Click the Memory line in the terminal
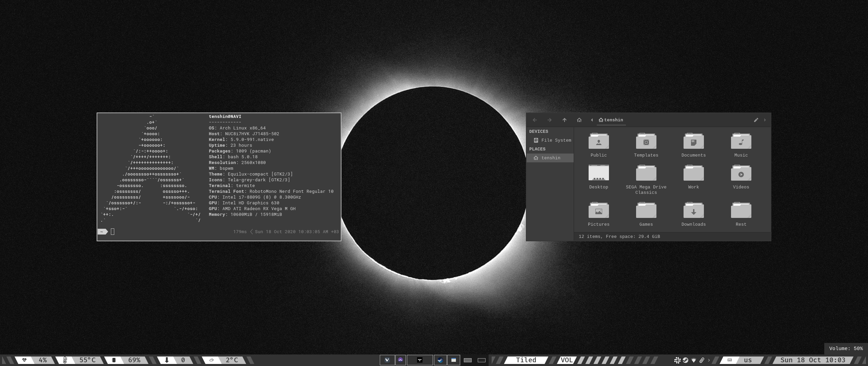Screen dimensions: 868x366 245,215
